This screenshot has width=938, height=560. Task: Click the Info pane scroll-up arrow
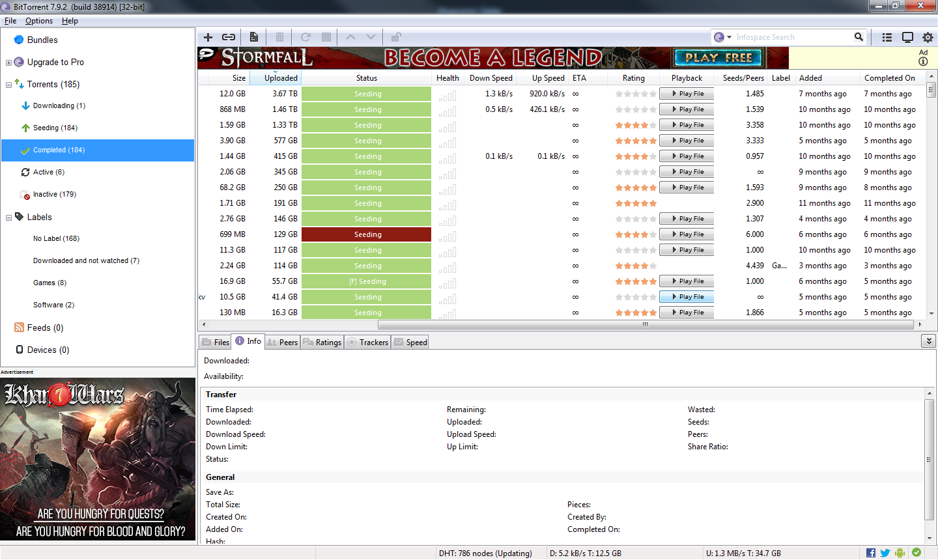click(x=930, y=394)
